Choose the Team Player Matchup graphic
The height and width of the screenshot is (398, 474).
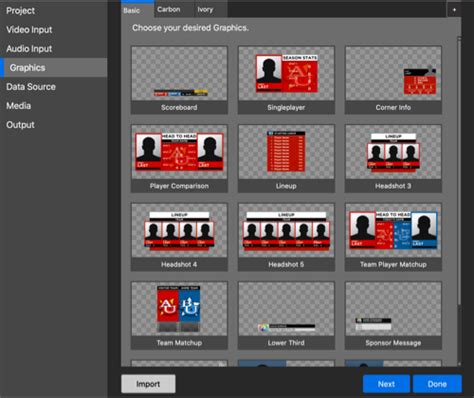coord(393,237)
